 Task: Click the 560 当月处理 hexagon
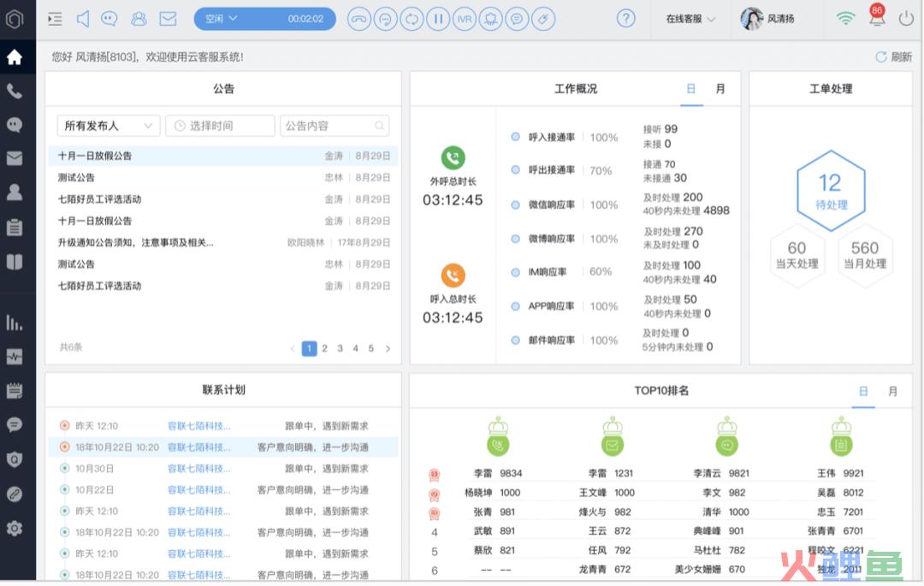click(865, 254)
